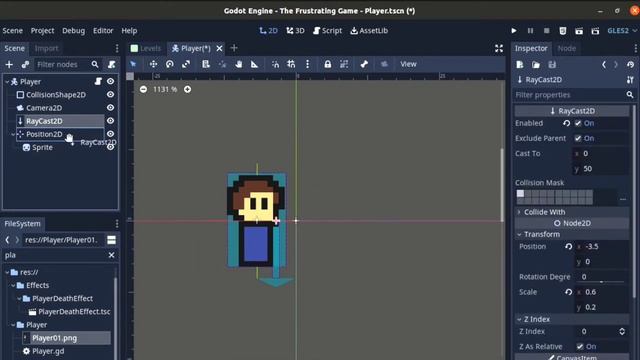Image resolution: width=640 pixels, height=360 pixels.
Task: Activate the Ruler Mode tool
Action: [254, 64]
